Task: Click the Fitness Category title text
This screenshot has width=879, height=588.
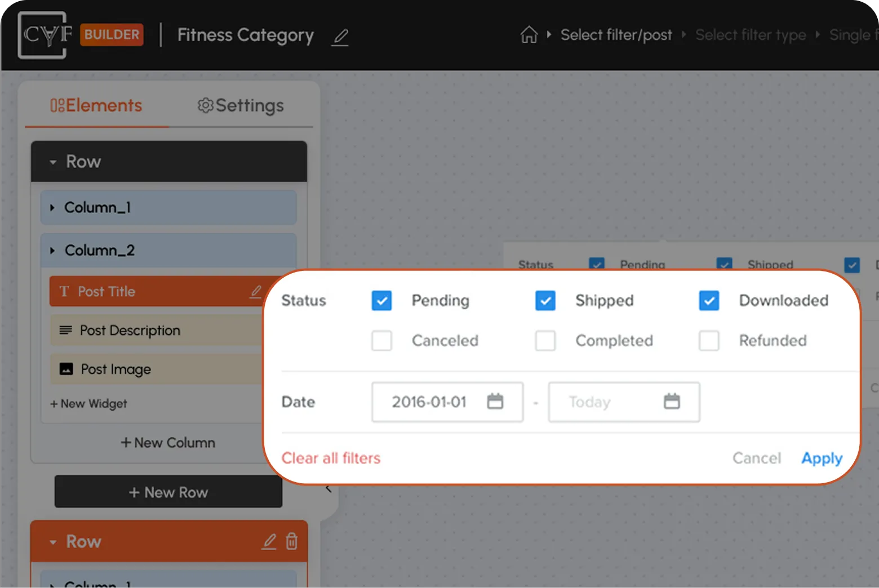Action: point(245,35)
